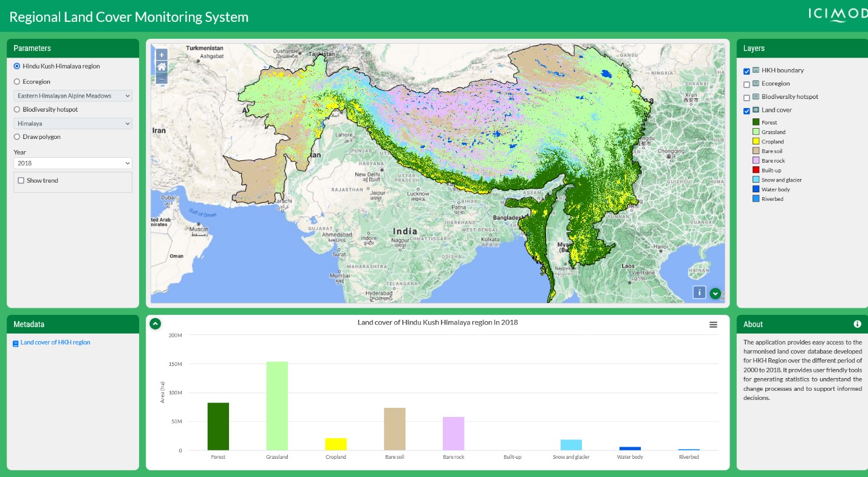Click the About panel info icon

857,324
